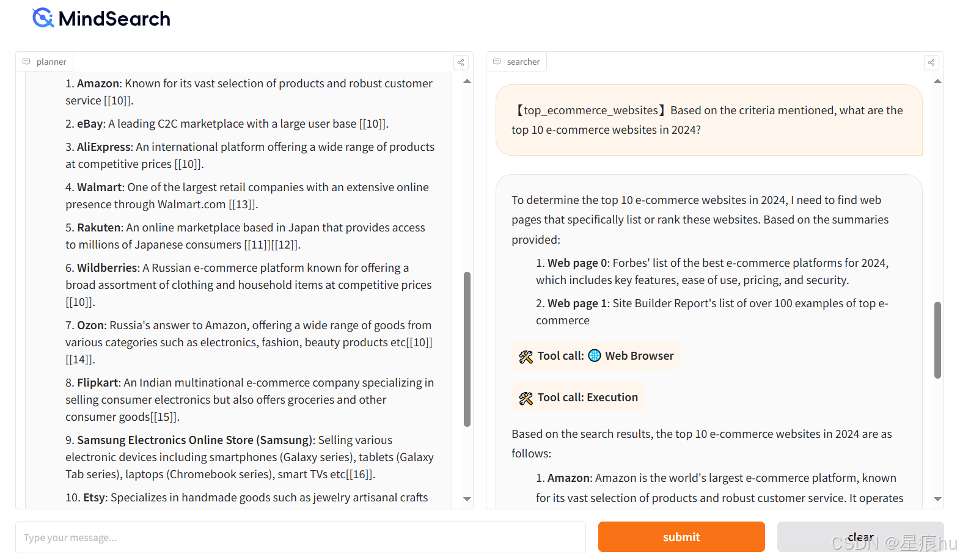960x560 pixels.
Task: Click the MindSearch logo icon
Action: coord(43,18)
